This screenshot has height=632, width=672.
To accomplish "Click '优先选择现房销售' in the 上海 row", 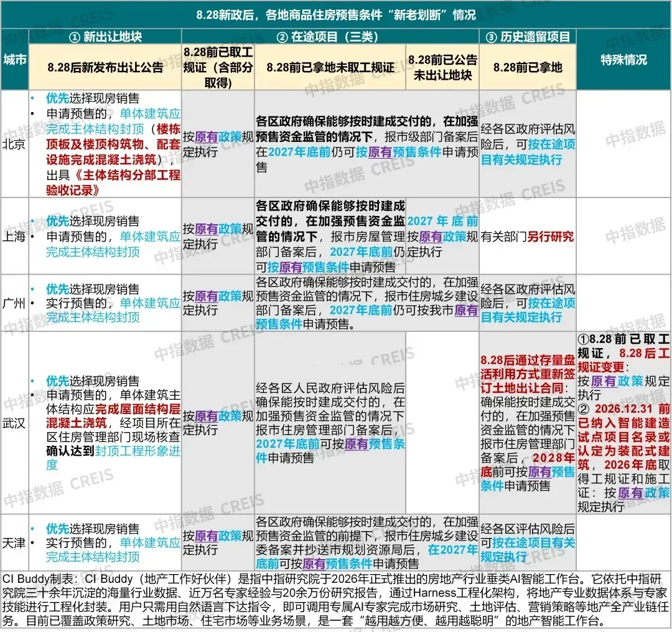I will [x=93, y=221].
